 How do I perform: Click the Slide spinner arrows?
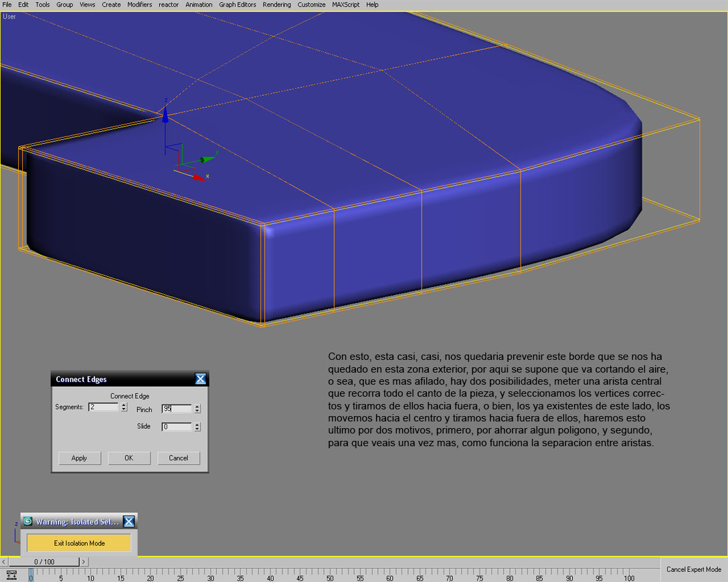click(x=197, y=427)
